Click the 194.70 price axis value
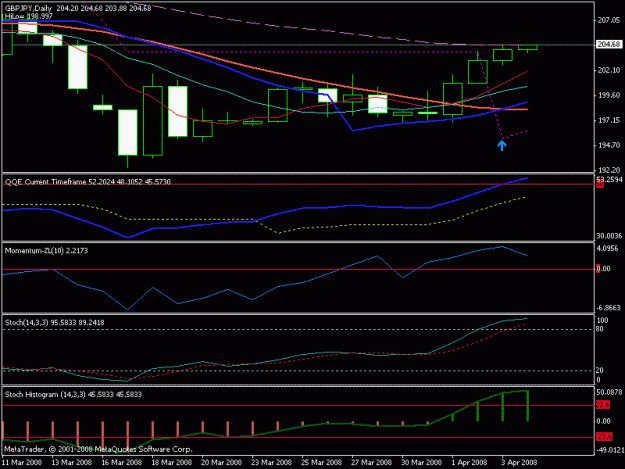Image resolution: width=625 pixels, height=469 pixels. tap(609, 145)
